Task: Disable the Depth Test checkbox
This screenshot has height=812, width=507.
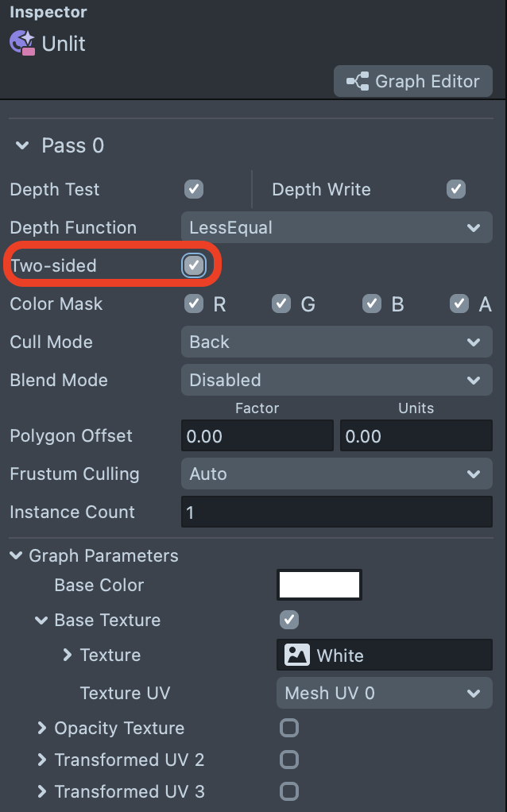Action: pyautogui.click(x=194, y=189)
